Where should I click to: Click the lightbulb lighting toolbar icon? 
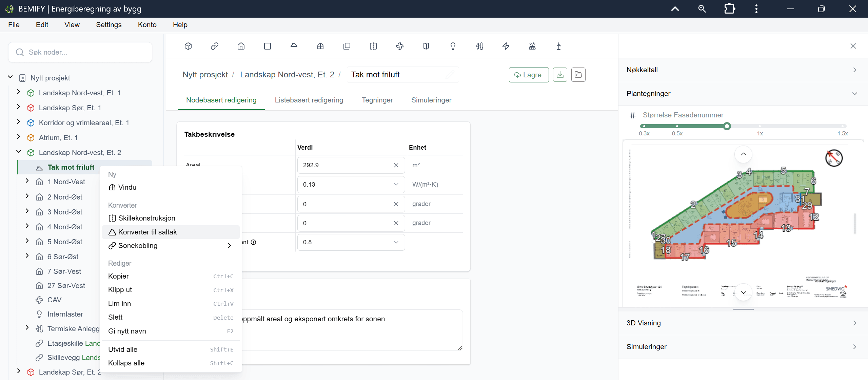click(x=453, y=46)
